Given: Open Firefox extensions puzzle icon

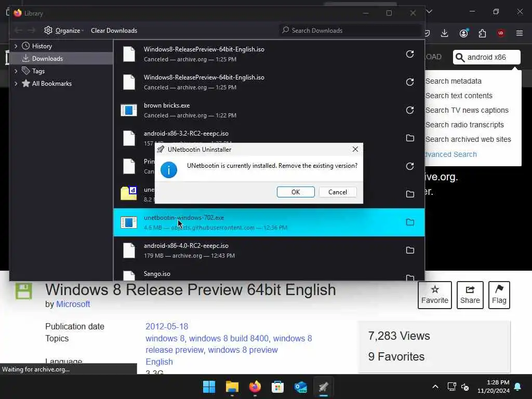Looking at the screenshot, I should [482, 33].
